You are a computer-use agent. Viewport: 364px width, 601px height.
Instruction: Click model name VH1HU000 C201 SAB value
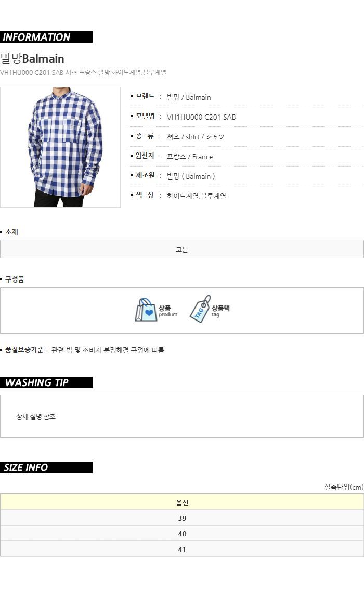pyautogui.click(x=201, y=117)
